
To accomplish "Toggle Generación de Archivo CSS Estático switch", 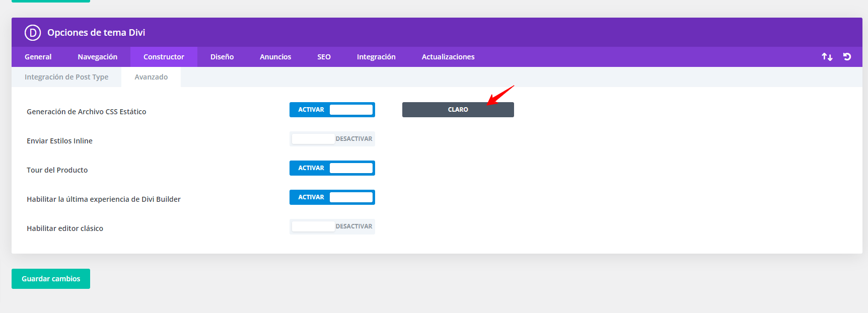I will point(332,110).
